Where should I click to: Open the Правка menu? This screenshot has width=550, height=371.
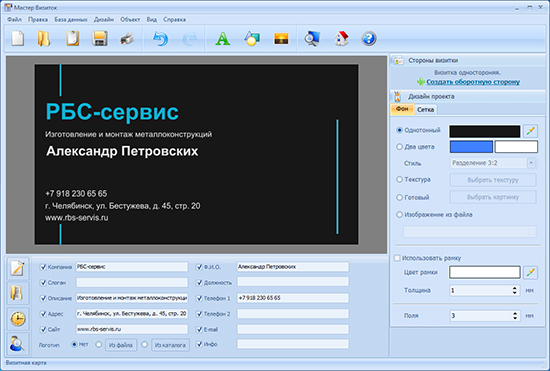click(x=38, y=19)
